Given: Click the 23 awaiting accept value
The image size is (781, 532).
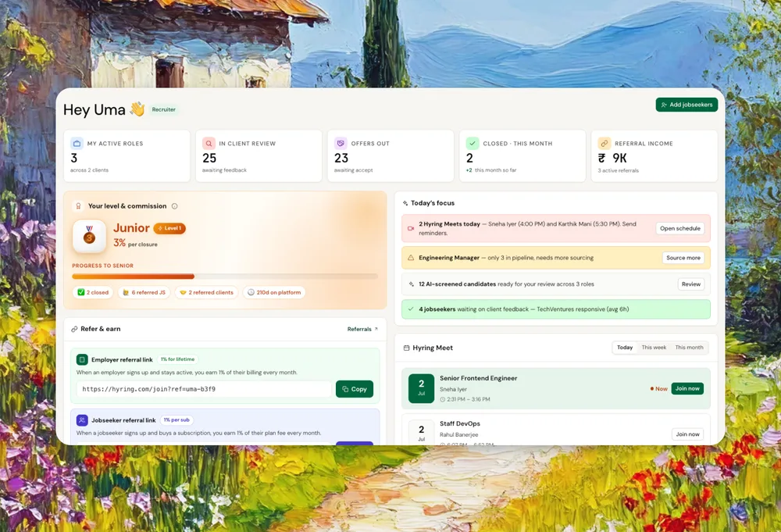Looking at the screenshot, I should coord(341,159).
